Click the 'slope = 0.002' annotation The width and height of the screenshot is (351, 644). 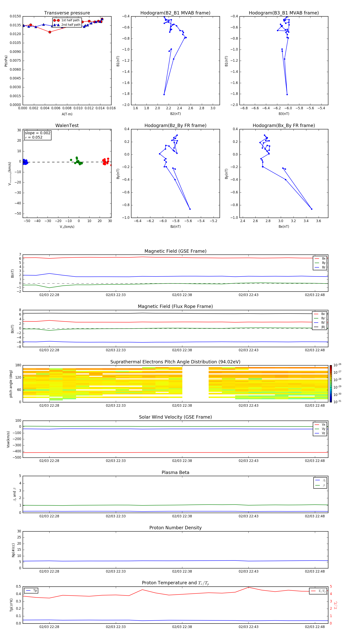[38, 133]
